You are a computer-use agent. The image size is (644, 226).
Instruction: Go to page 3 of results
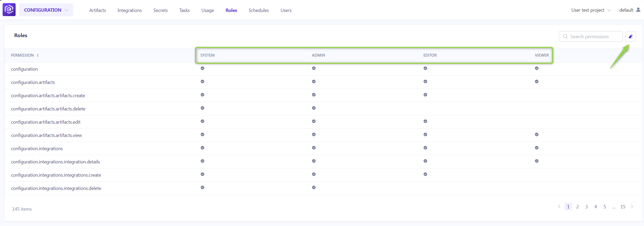(587, 207)
